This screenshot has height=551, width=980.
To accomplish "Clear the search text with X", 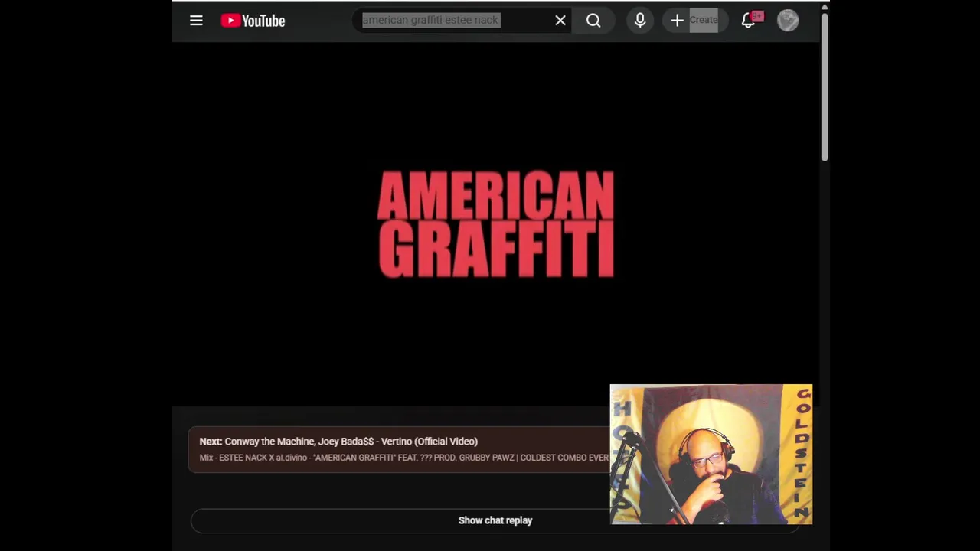I will (560, 21).
